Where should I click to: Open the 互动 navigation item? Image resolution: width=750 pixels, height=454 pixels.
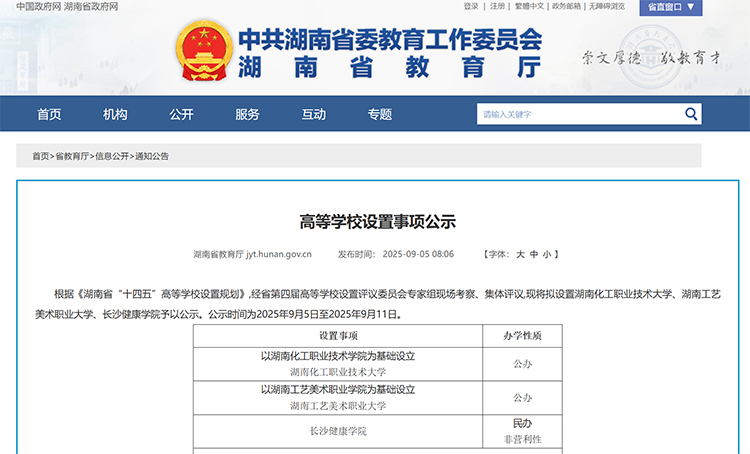313,114
